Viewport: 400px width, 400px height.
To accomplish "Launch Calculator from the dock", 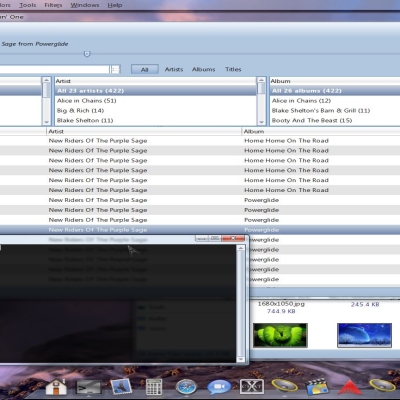I will pyautogui.click(x=154, y=387).
